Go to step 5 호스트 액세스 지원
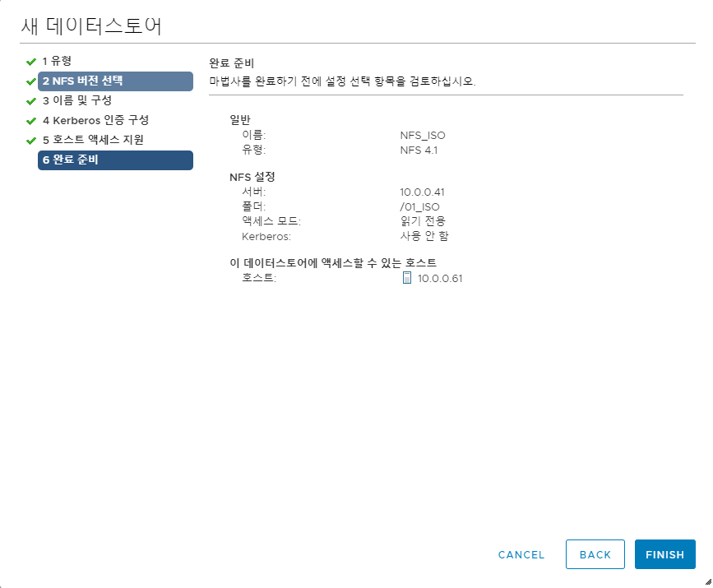713x588 pixels. pos(93,140)
